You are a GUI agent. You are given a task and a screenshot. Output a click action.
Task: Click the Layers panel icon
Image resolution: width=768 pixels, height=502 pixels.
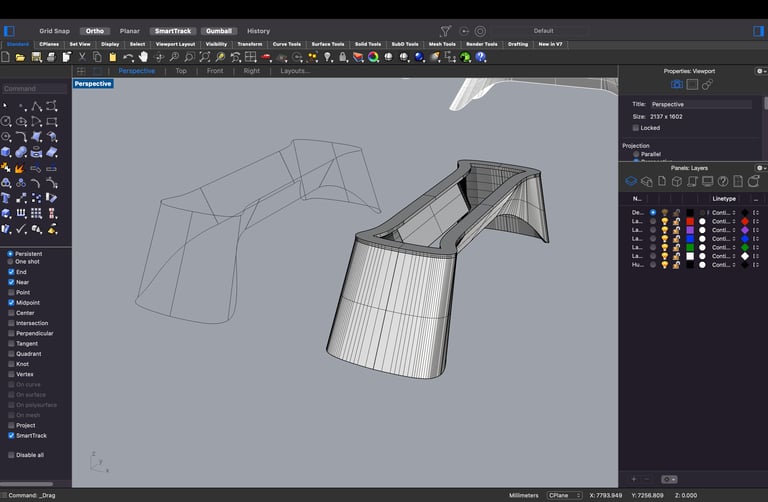[631, 181]
